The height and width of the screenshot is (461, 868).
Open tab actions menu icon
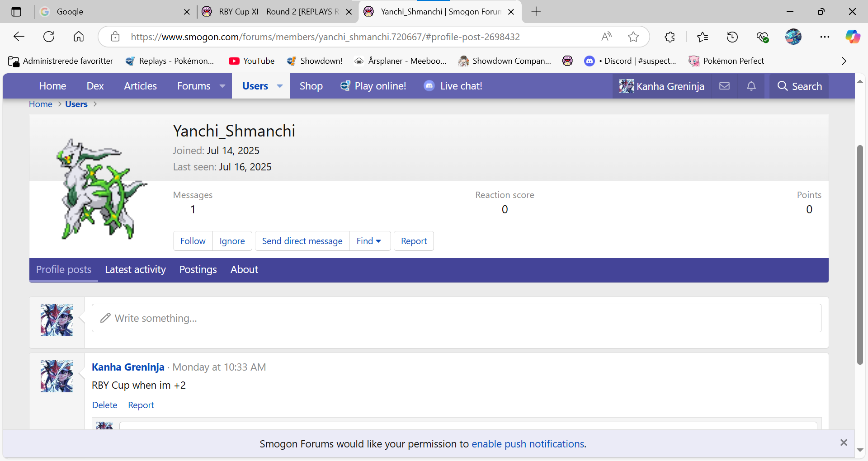pyautogui.click(x=16, y=12)
